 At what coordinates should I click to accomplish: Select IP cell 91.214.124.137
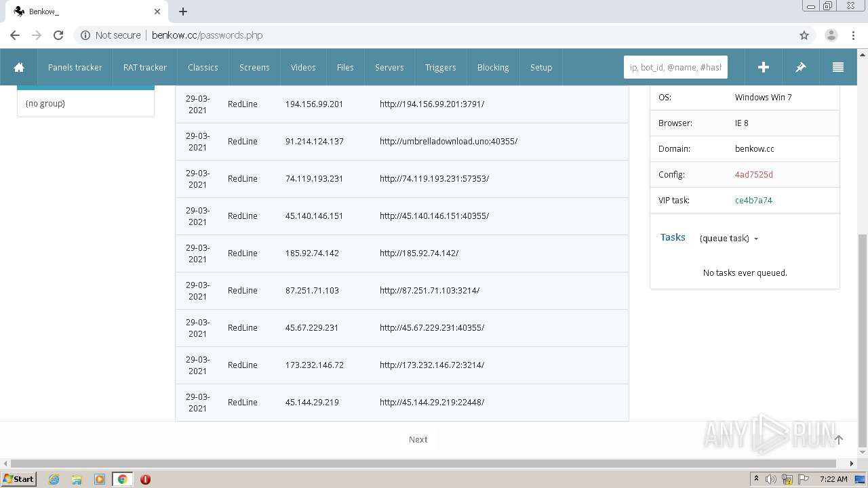coord(315,142)
